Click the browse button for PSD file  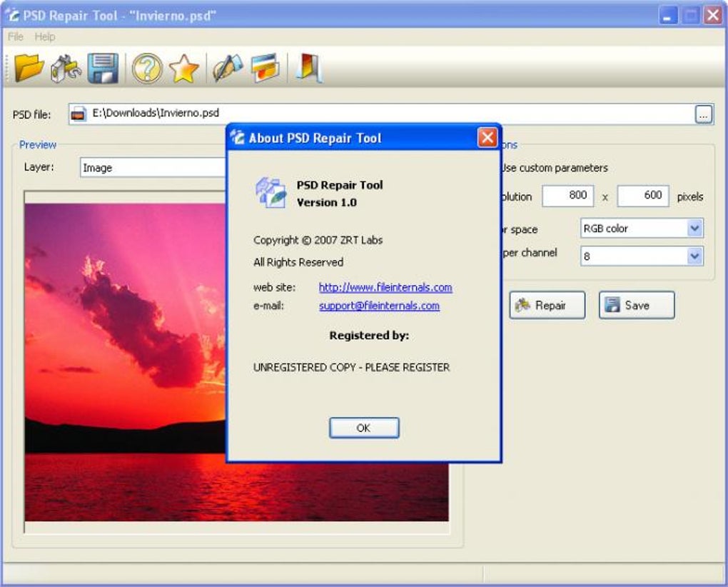(x=703, y=114)
